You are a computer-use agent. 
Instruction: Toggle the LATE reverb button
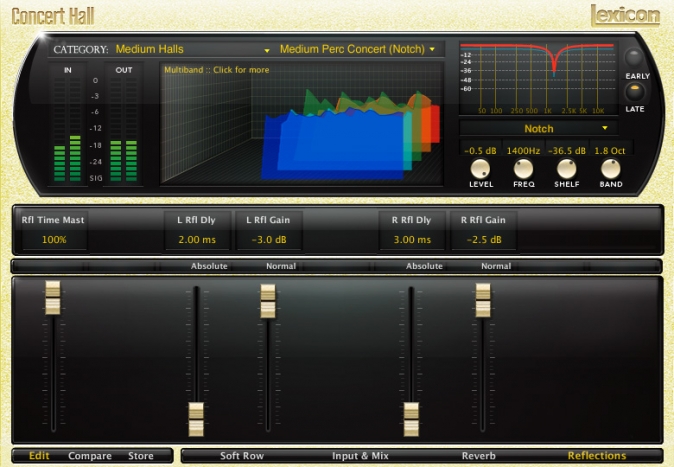(x=634, y=92)
